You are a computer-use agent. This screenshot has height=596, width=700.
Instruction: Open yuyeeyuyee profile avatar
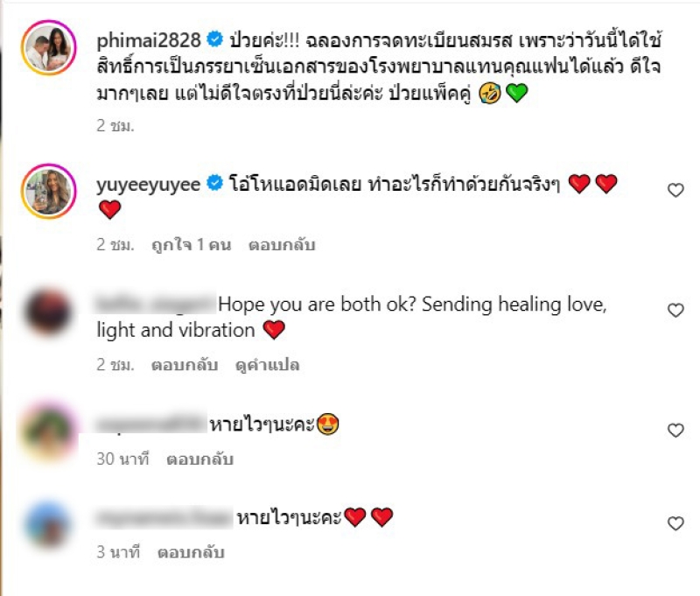[x=49, y=191]
